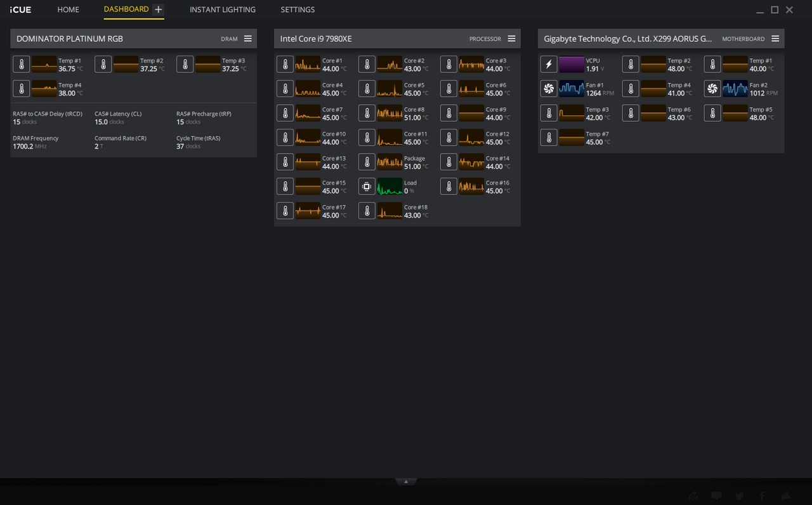Viewport: 812px width, 505px height.
Task: Click the VCPU voltage lightning icon
Action: tap(549, 64)
